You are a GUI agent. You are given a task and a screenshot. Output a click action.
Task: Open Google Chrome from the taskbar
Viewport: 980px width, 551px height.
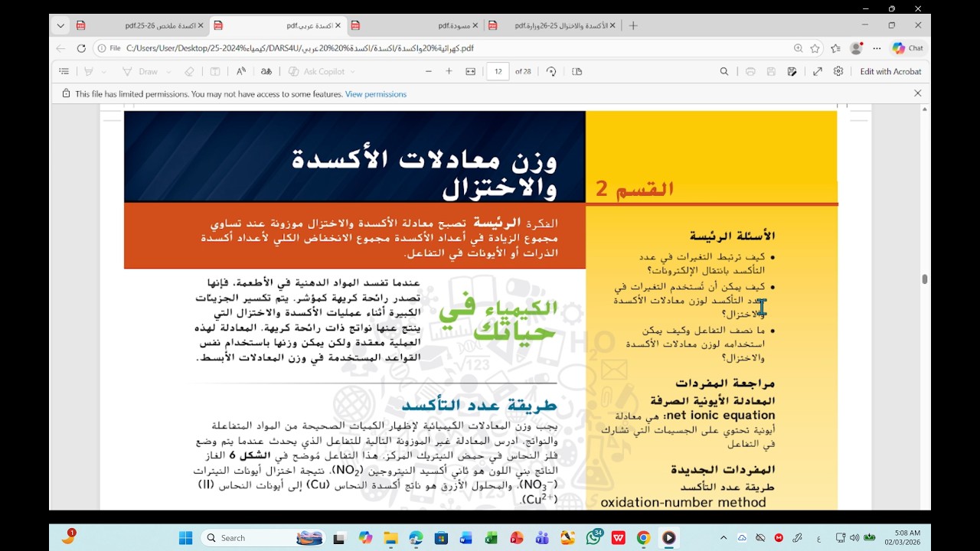(x=644, y=538)
